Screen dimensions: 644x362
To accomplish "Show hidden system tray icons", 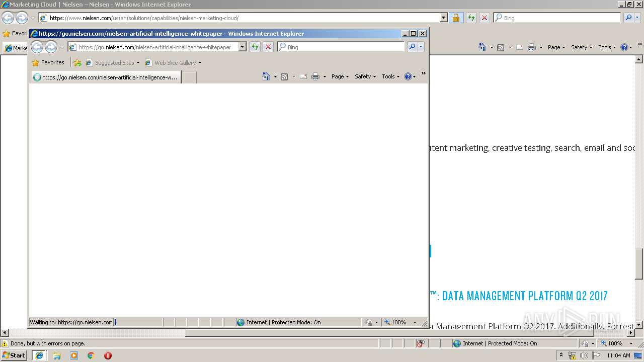I will (x=561, y=355).
